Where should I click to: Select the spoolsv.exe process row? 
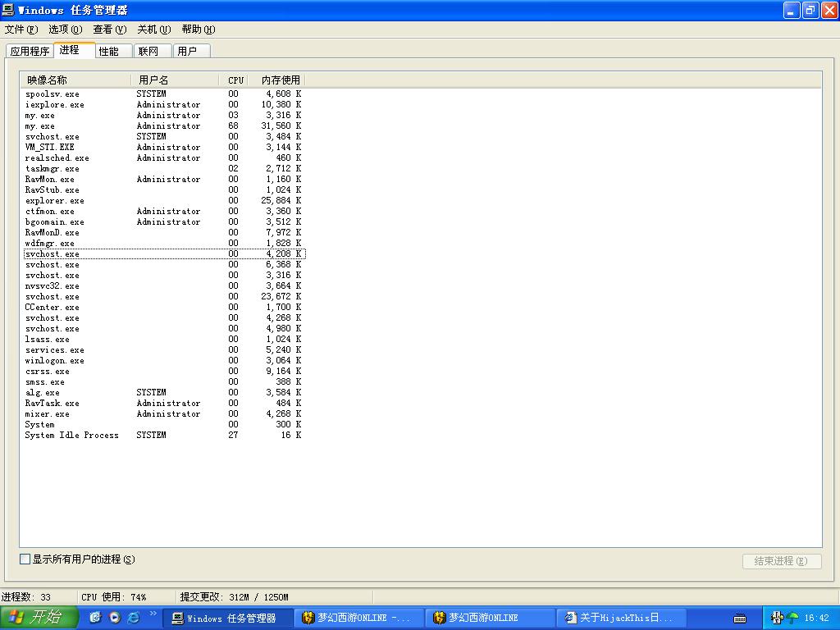click(164, 94)
